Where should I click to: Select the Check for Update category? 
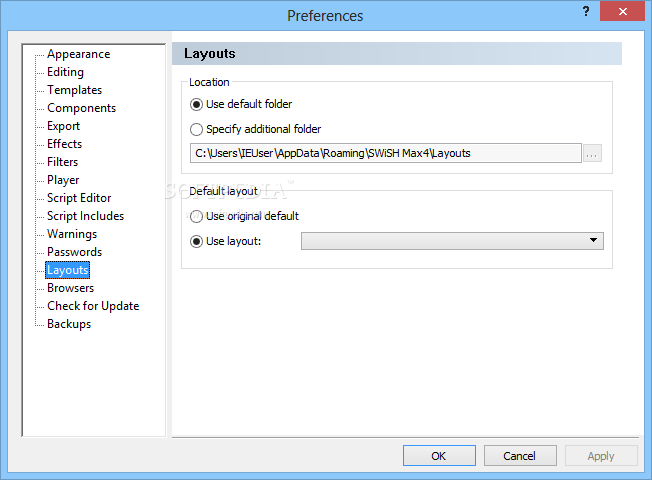(93, 306)
